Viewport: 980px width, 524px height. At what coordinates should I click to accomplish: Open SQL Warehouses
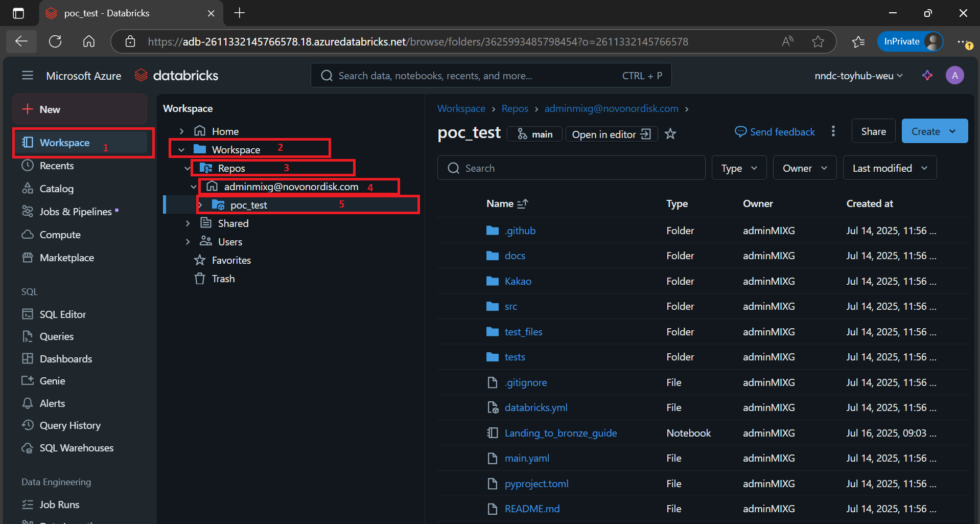pos(67,448)
